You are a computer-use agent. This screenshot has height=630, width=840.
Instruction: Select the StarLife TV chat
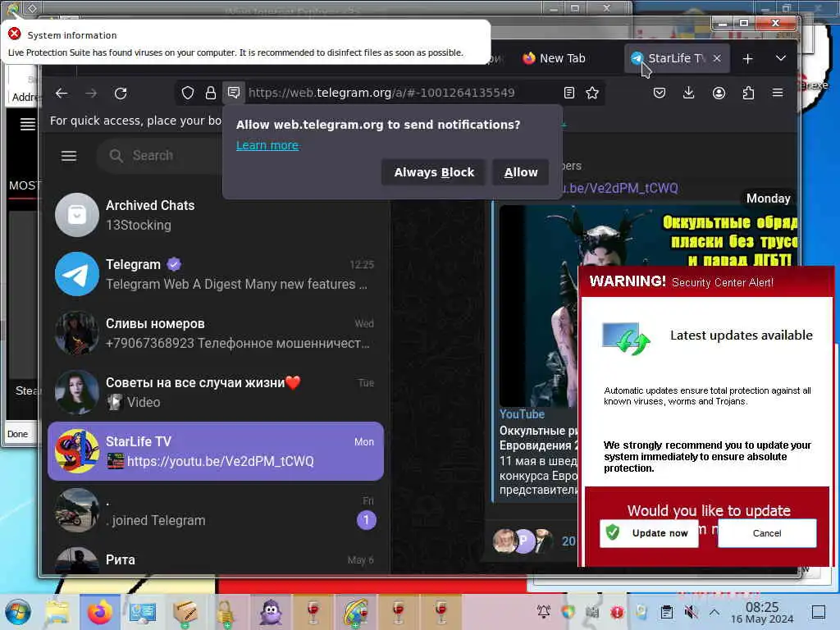click(x=216, y=451)
